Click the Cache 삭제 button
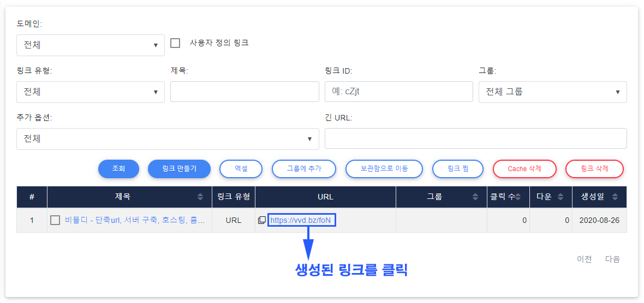Viewport: 644px width, 303px height. tap(524, 168)
